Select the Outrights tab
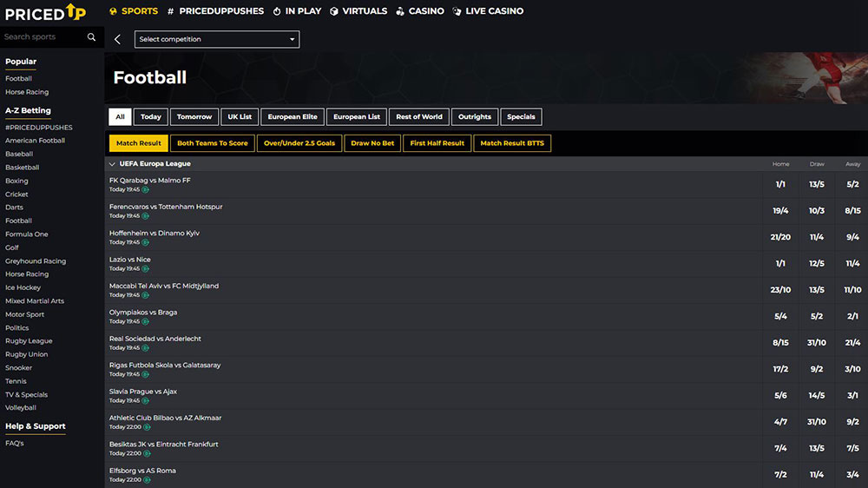 click(475, 117)
